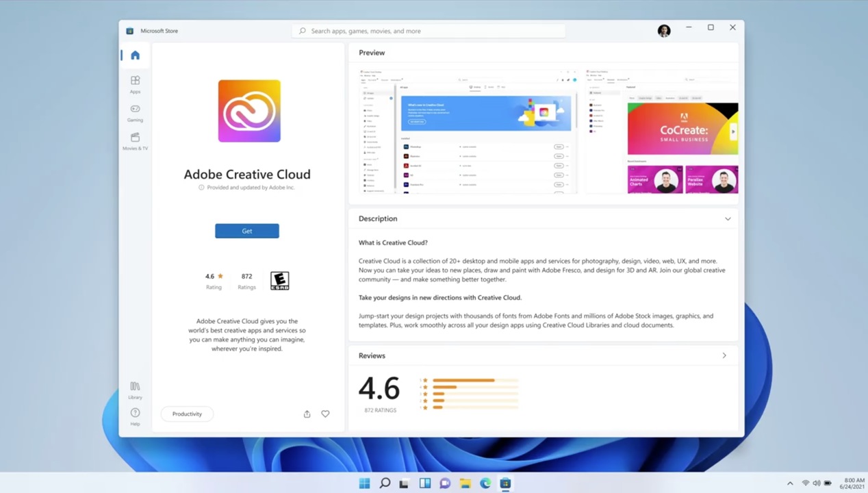Click the search magnifier icon in the Store
The width and height of the screenshot is (868, 493).
(x=303, y=31)
